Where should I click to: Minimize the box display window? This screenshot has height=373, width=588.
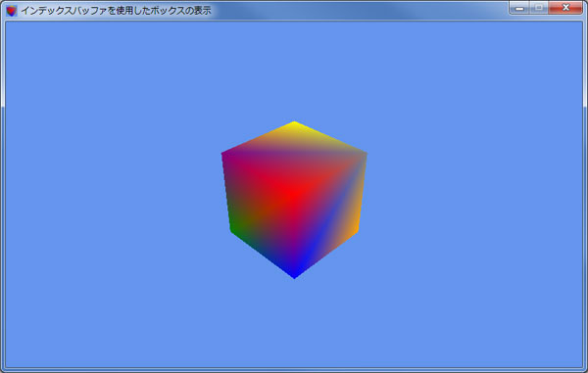pyautogui.click(x=519, y=8)
